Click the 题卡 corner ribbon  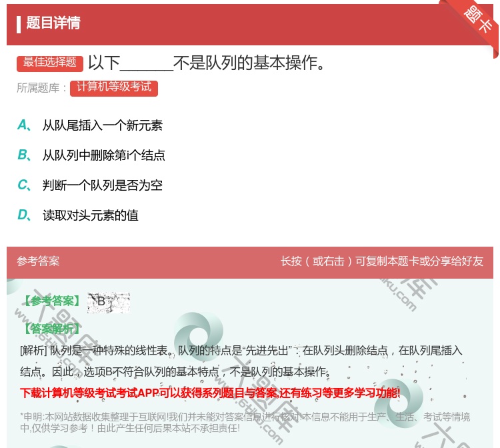click(x=478, y=19)
